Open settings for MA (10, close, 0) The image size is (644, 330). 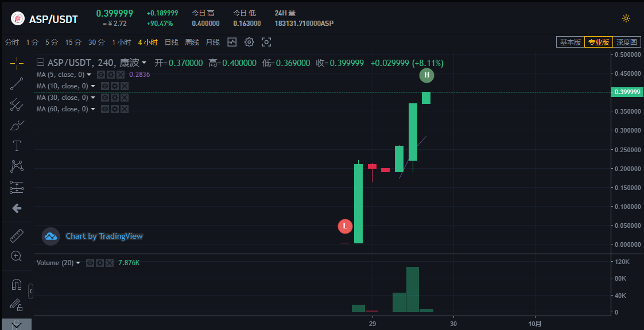pyautogui.click(x=115, y=86)
